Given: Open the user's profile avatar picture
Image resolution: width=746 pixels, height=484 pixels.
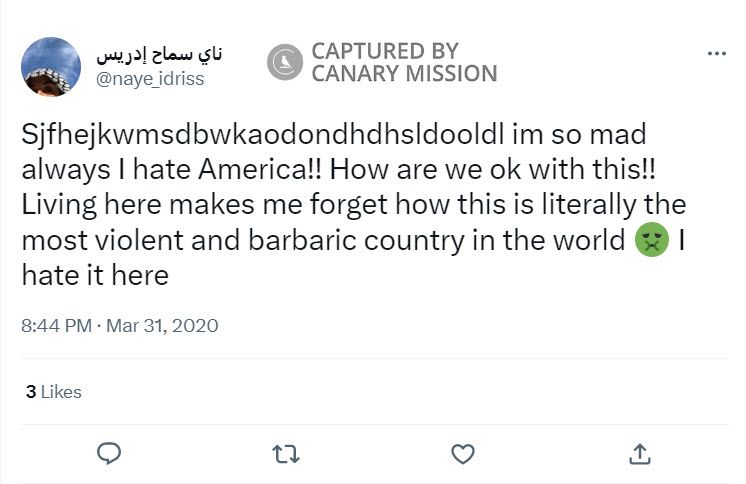Looking at the screenshot, I should coord(51,66).
